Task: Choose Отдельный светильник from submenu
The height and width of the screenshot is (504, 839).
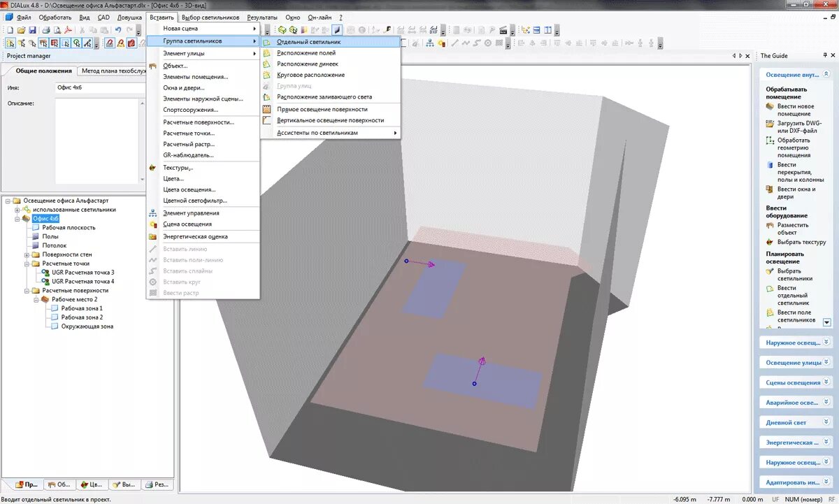Action: [331, 42]
